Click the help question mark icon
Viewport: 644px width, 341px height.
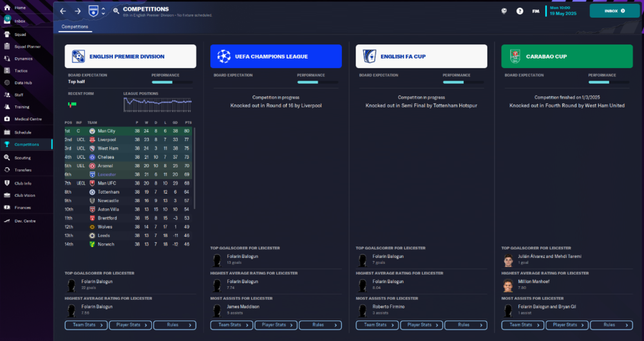(x=520, y=11)
